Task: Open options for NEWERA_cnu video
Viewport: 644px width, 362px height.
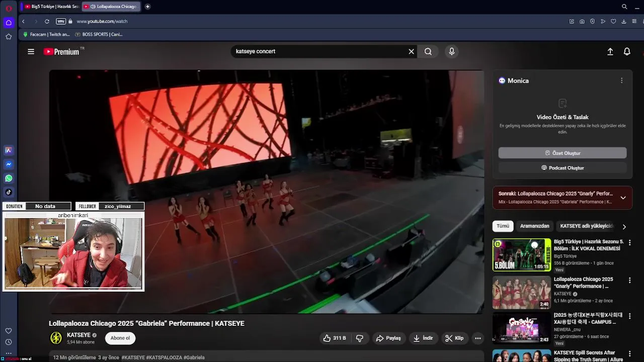Action: point(629,316)
